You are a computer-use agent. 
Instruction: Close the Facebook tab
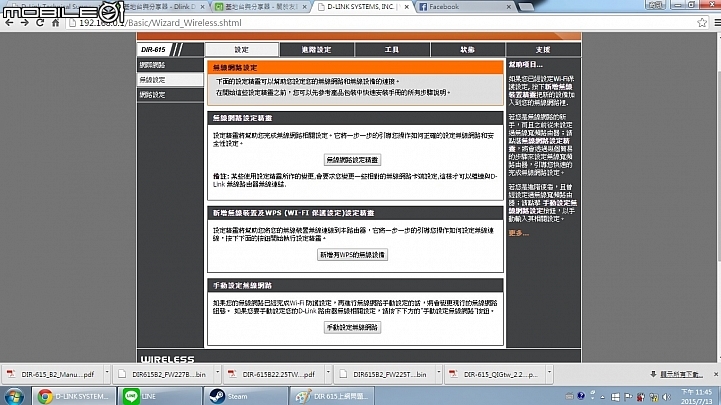click(509, 6)
